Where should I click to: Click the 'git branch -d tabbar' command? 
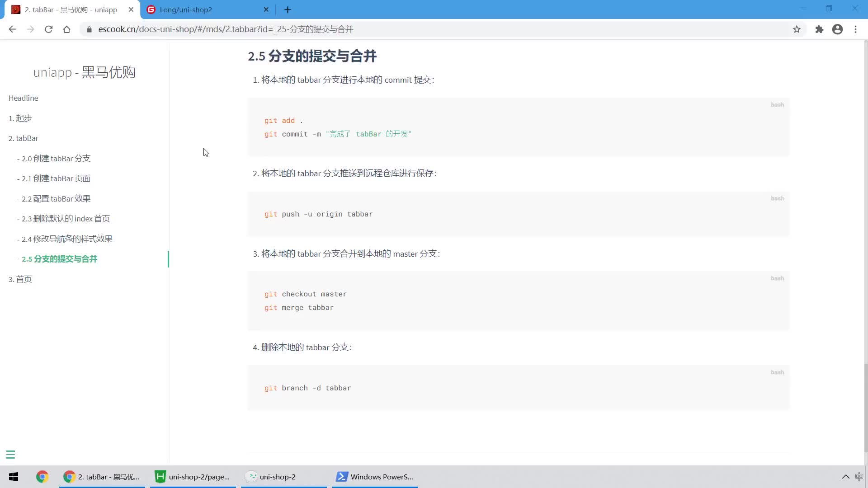[x=308, y=388]
